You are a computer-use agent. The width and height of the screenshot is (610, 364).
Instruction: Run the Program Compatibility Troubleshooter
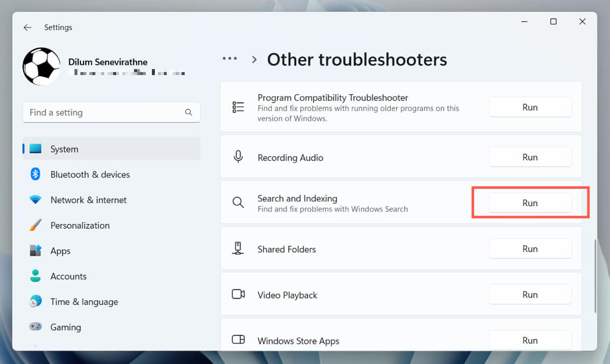pos(530,107)
